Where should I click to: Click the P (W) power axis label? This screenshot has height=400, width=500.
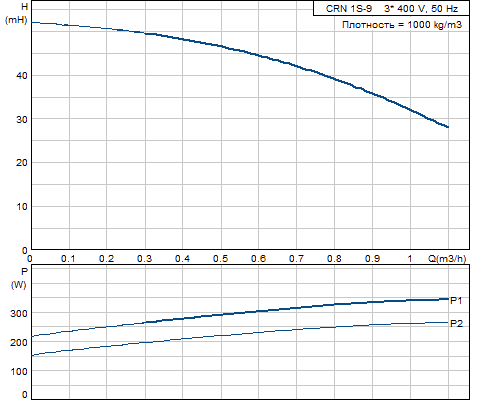click(x=19, y=278)
